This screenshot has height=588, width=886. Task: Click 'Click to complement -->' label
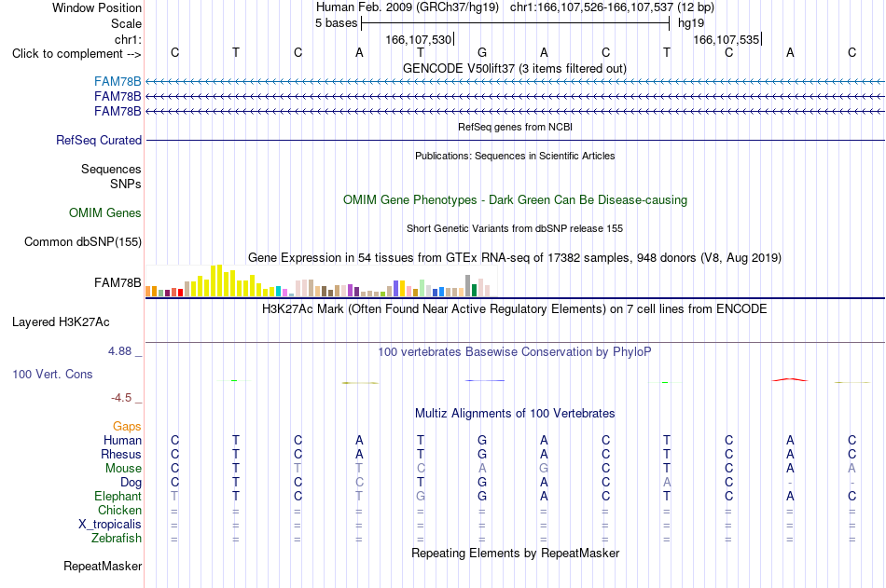coord(76,54)
